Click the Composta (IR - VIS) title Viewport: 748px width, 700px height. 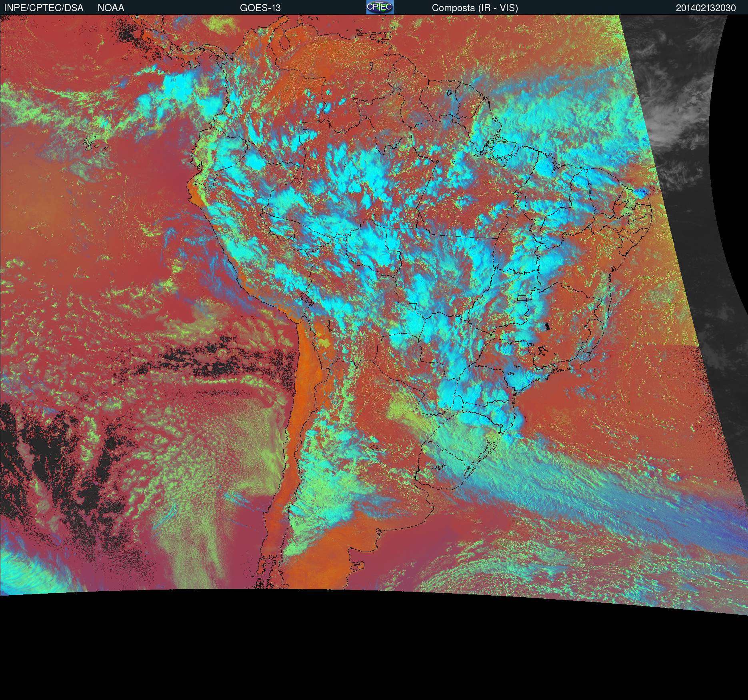click(x=475, y=8)
